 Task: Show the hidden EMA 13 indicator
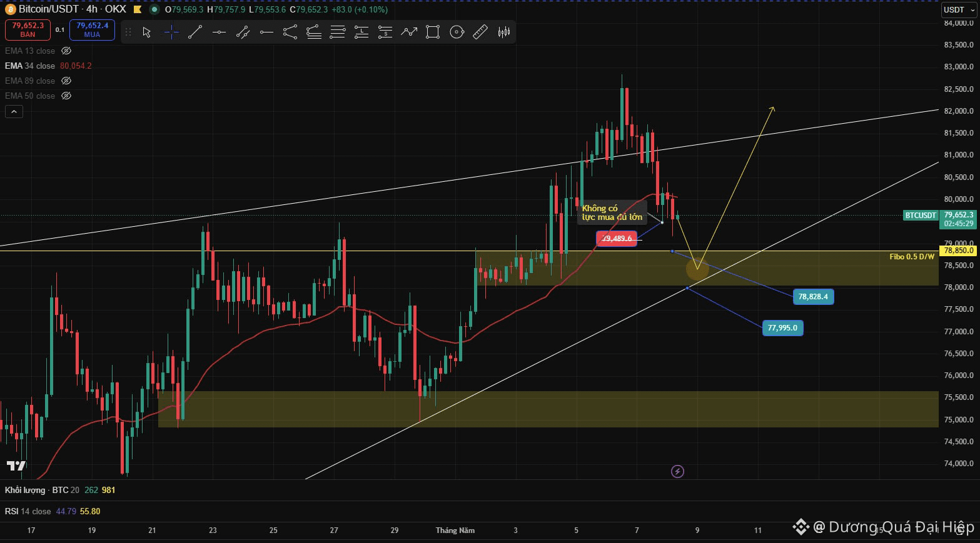point(66,51)
